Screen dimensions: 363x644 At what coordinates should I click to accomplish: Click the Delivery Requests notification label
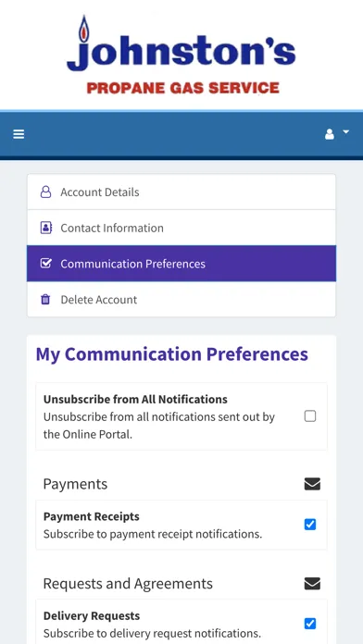[92, 615]
